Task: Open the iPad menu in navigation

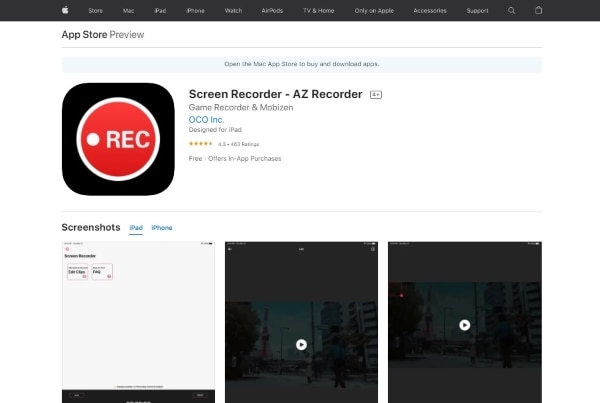Action: click(x=160, y=11)
